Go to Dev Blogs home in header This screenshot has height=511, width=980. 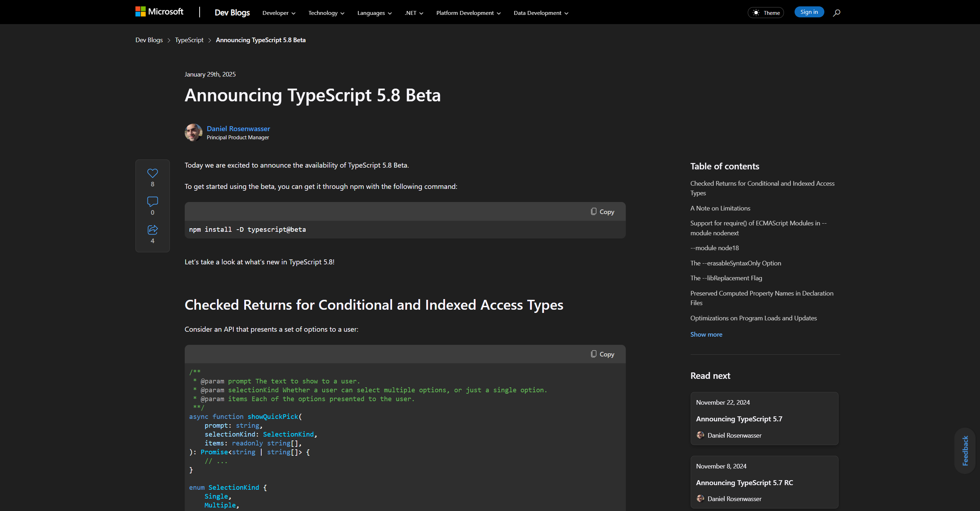232,12
